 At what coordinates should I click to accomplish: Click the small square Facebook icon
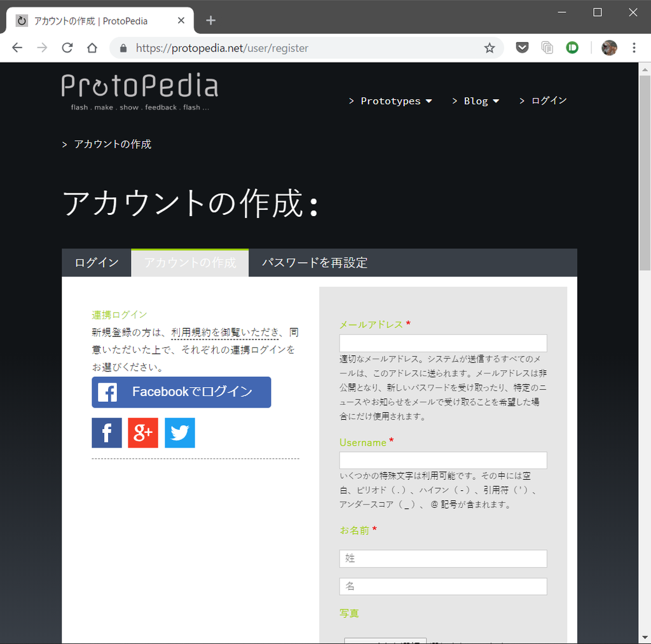point(106,433)
